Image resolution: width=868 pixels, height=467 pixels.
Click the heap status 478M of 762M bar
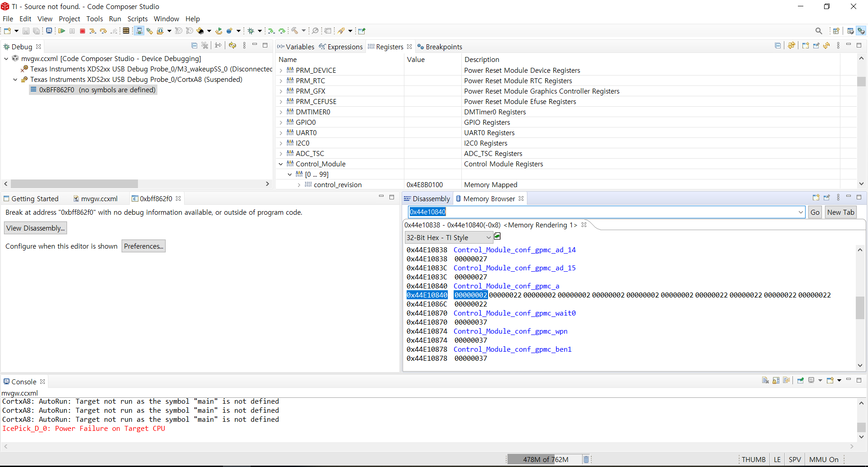tap(545, 459)
